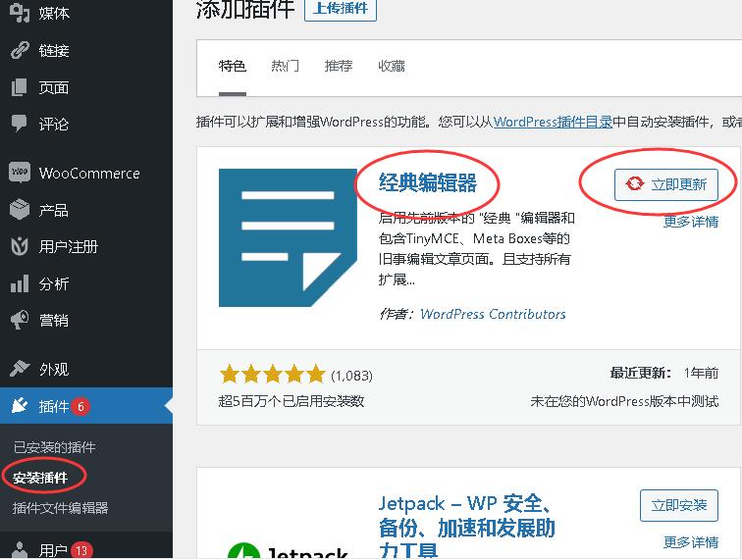742x560 pixels.
Task: Switch to the Recommended (推荐) tab
Action: pyautogui.click(x=339, y=66)
